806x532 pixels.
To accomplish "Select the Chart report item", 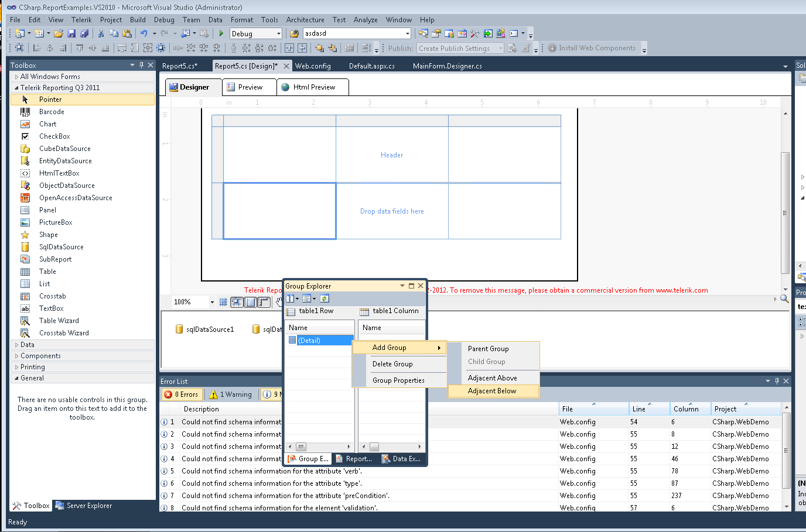I will 83,124.
